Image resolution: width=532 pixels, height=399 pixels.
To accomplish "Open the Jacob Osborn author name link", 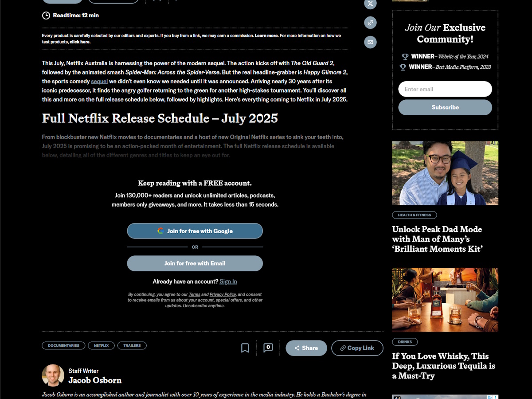I will pyautogui.click(x=95, y=380).
